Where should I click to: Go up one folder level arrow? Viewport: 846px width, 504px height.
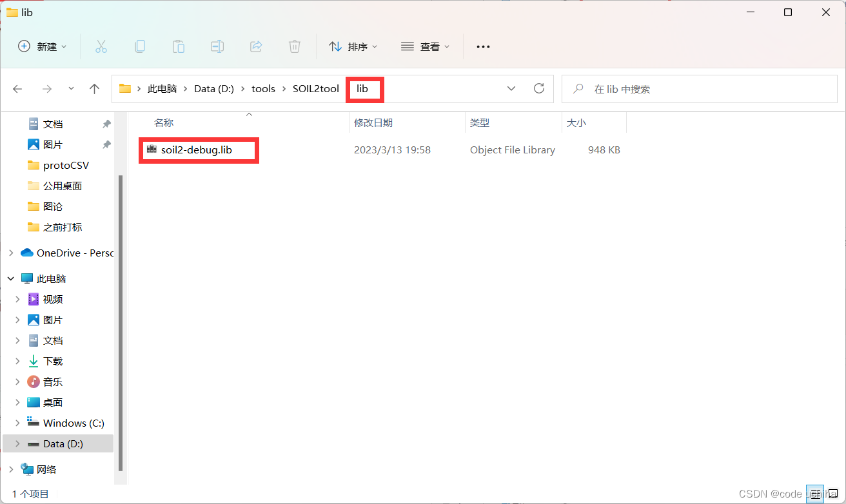(x=94, y=89)
